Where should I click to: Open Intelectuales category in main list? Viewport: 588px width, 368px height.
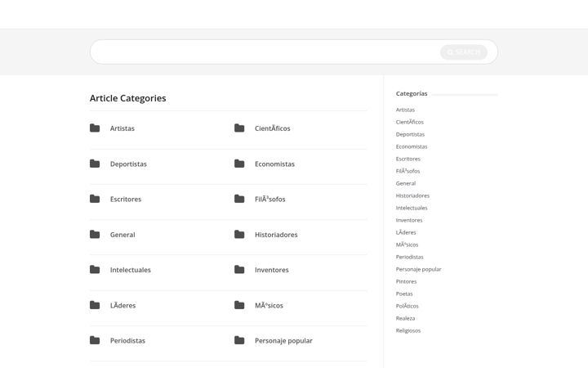tap(131, 270)
